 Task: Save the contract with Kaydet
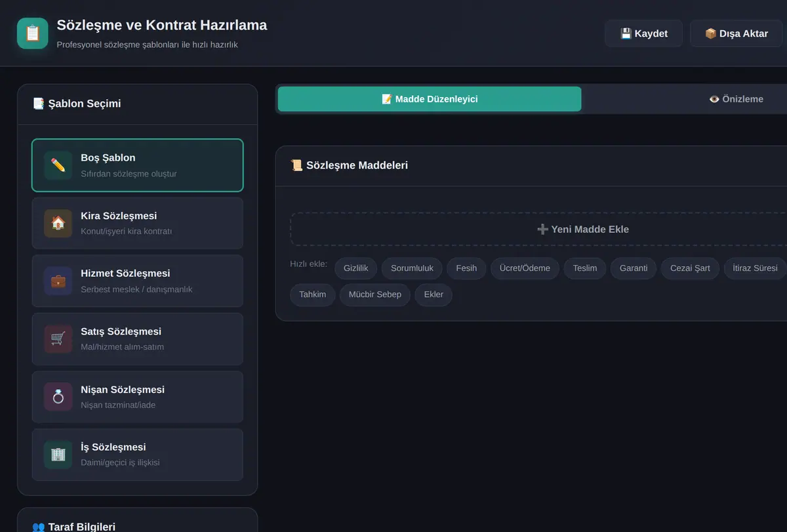643,33
